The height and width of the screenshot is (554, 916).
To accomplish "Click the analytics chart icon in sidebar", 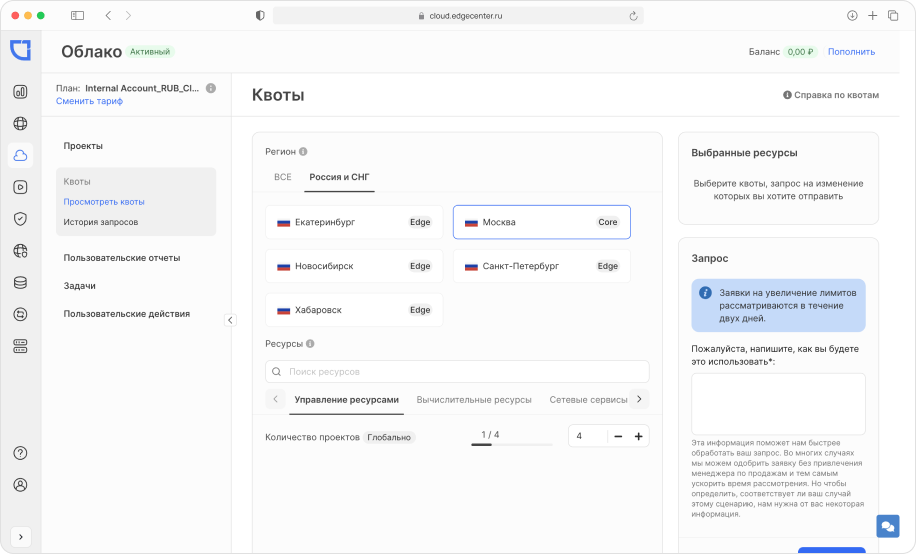I will [20, 92].
